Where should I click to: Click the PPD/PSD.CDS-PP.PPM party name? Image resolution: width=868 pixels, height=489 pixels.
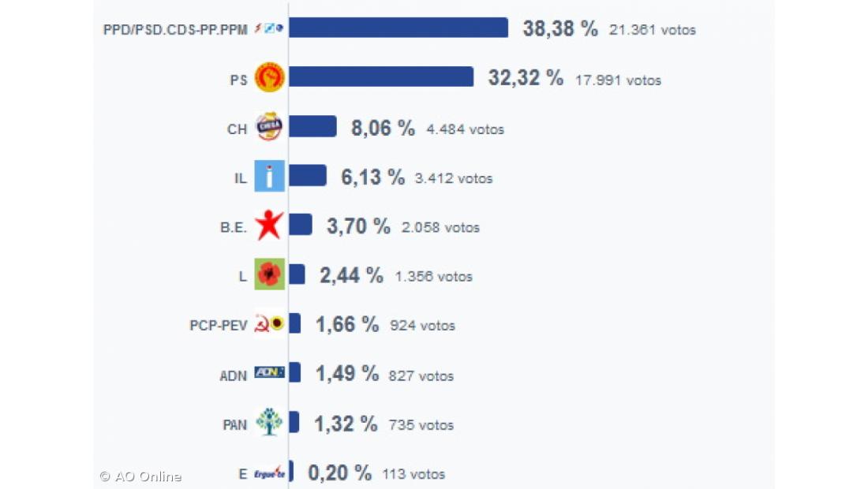tap(175, 30)
